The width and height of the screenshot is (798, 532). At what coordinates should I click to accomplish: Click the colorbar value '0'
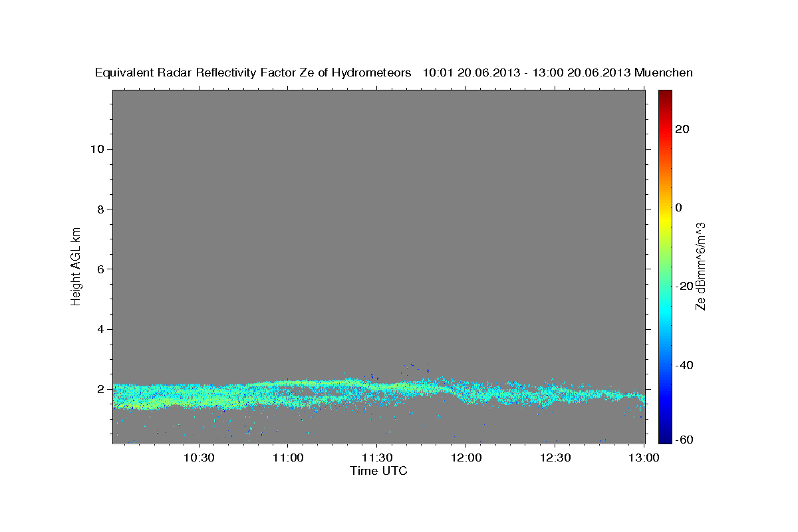(x=679, y=207)
